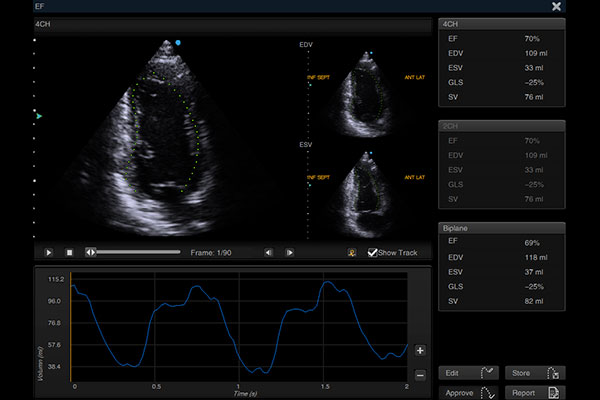This screenshot has width=600, height=400.
Task: Click the INF SEPT label on ESV view
Action: [318, 177]
